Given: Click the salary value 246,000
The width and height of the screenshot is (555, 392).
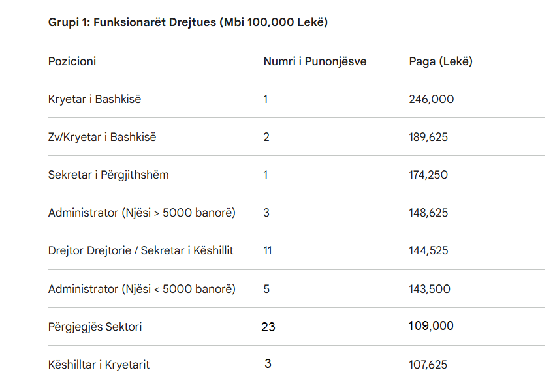Looking at the screenshot, I should tap(432, 99).
